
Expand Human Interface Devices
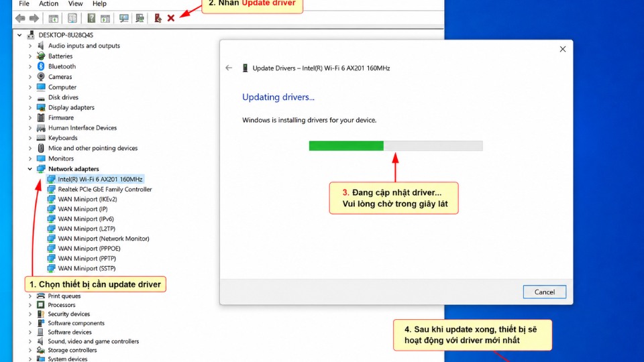click(x=30, y=127)
